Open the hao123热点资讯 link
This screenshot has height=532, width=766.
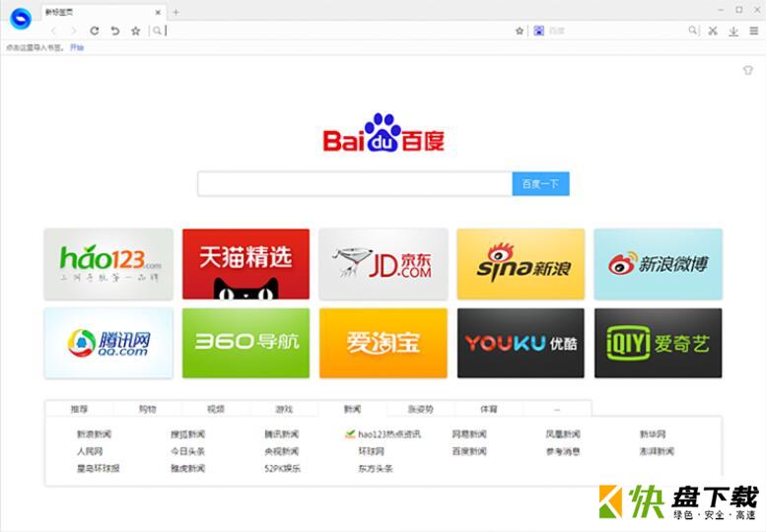(388, 433)
